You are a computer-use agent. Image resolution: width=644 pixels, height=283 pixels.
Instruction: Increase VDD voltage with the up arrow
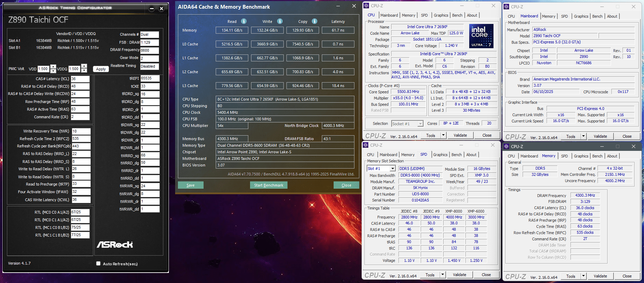tap(53, 67)
